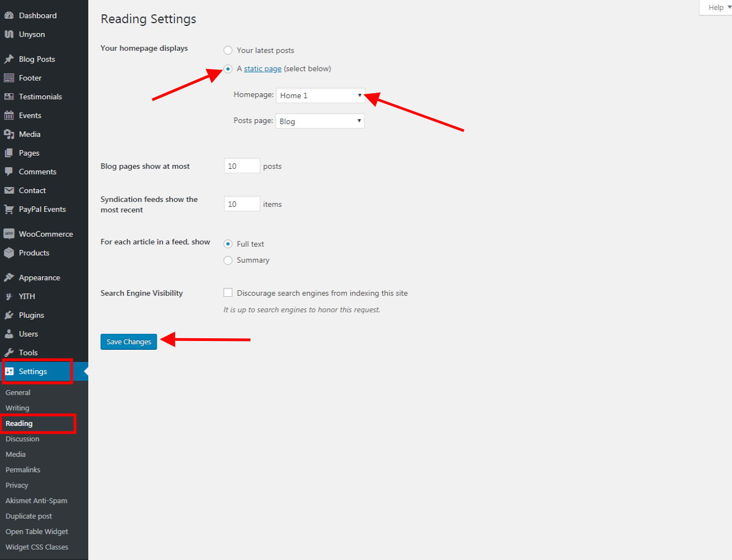Expand the Help tab dropdown
The image size is (732, 560).
pos(719,7)
